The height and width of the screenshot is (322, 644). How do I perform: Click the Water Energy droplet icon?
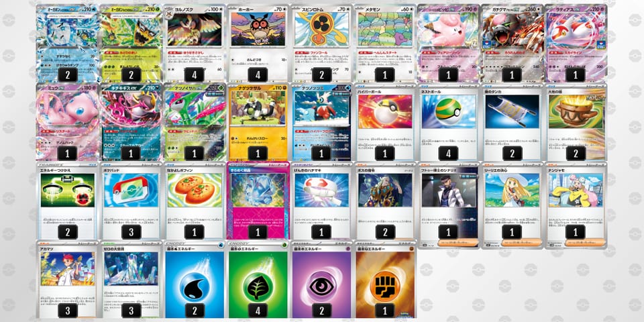click(195, 286)
